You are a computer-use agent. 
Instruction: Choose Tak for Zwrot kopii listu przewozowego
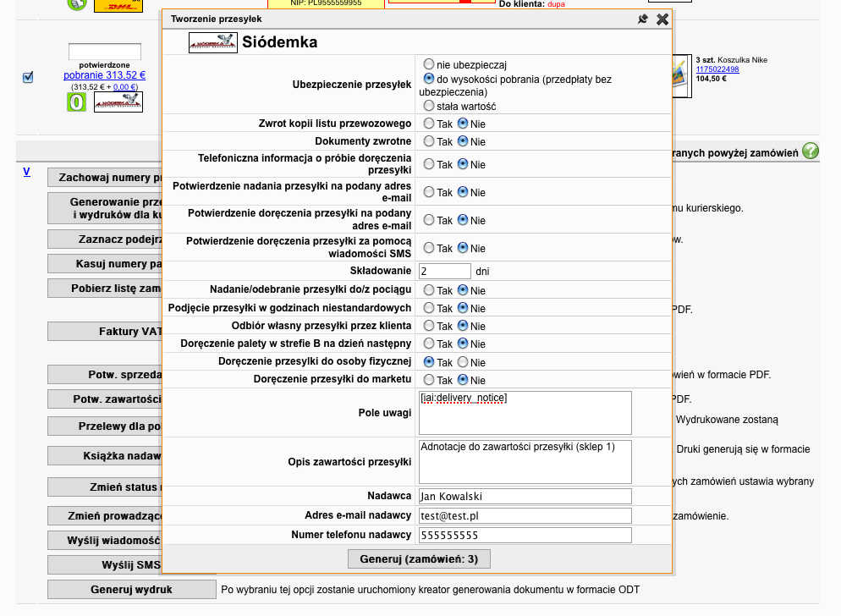click(x=429, y=124)
